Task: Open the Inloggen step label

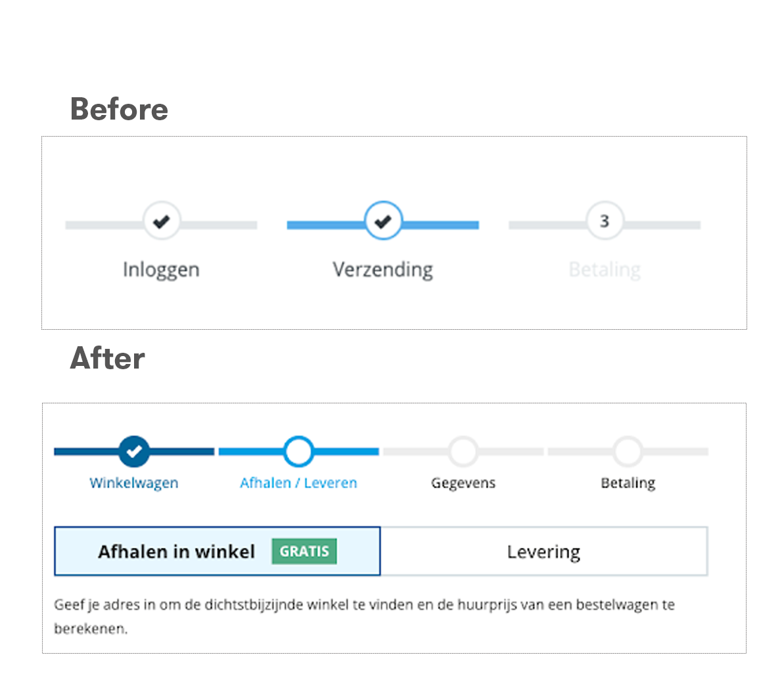Action: 161,269
